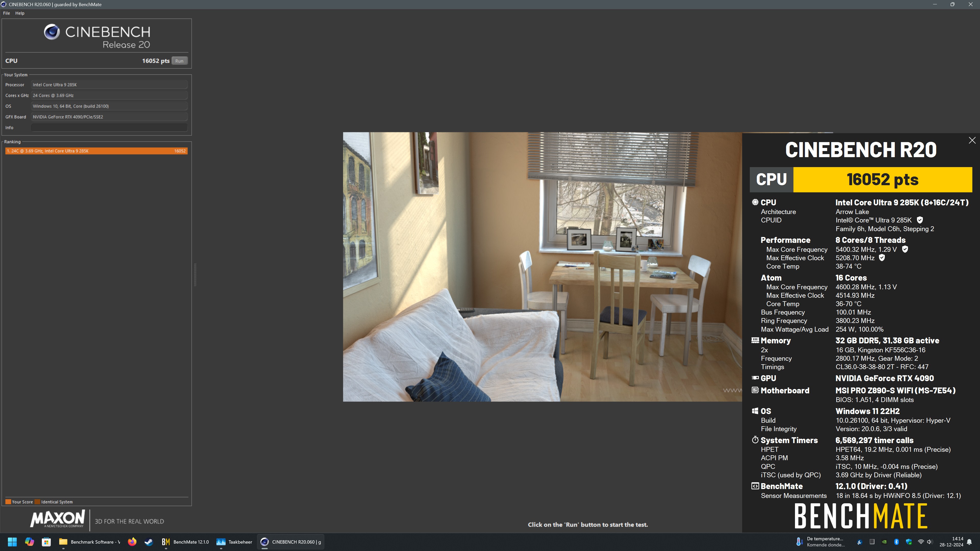Click the verified shield beside Max Core Frequency 5400.32 MHz
This screenshot has width=980, height=551.
pos(905,249)
